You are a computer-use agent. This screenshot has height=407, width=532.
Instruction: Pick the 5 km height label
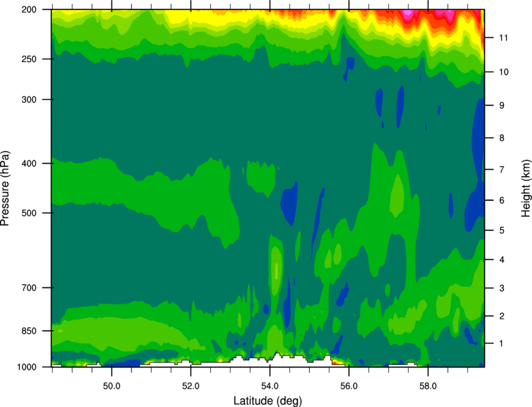click(x=502, y=230)
